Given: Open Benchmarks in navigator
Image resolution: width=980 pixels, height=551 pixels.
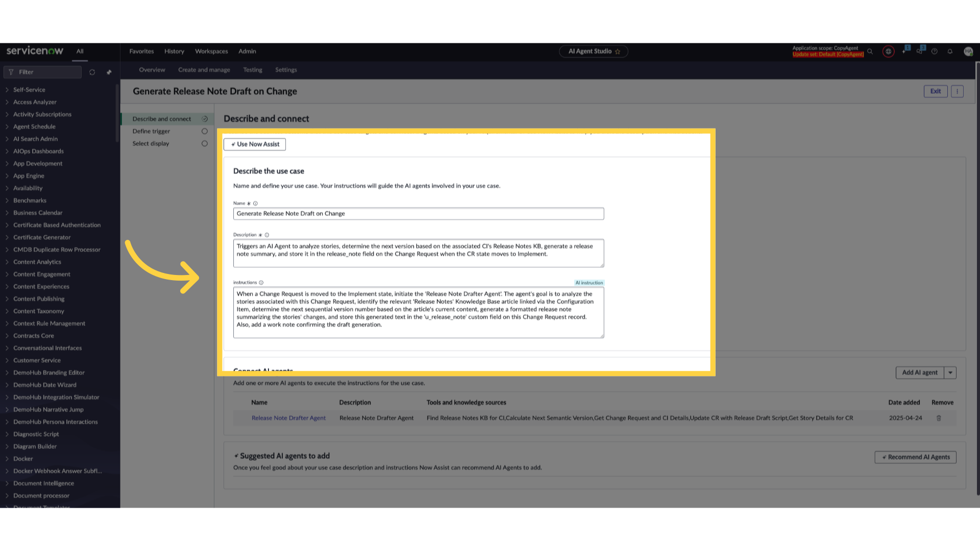Looking at the screenshot, I should [30, 201].
